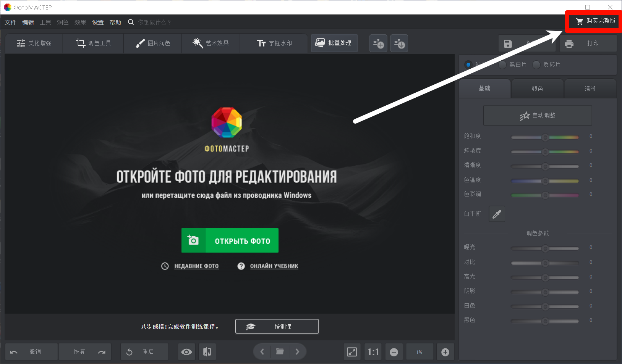Open the 工具 menu
Image resolution: width=622 pixels, height=364 pixels.
click(x=45, y=22)
